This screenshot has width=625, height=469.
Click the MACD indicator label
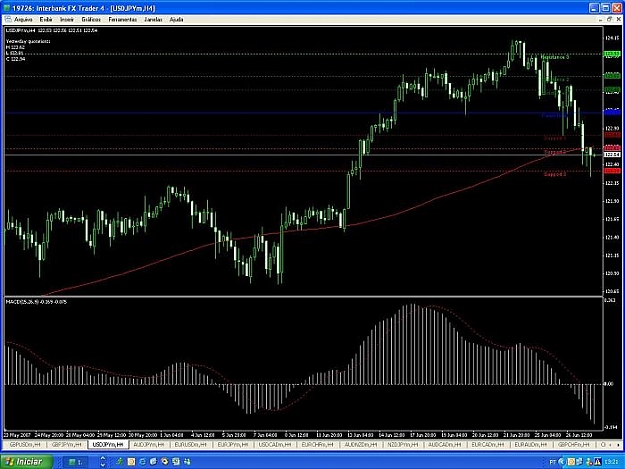[x=36, y=302]
